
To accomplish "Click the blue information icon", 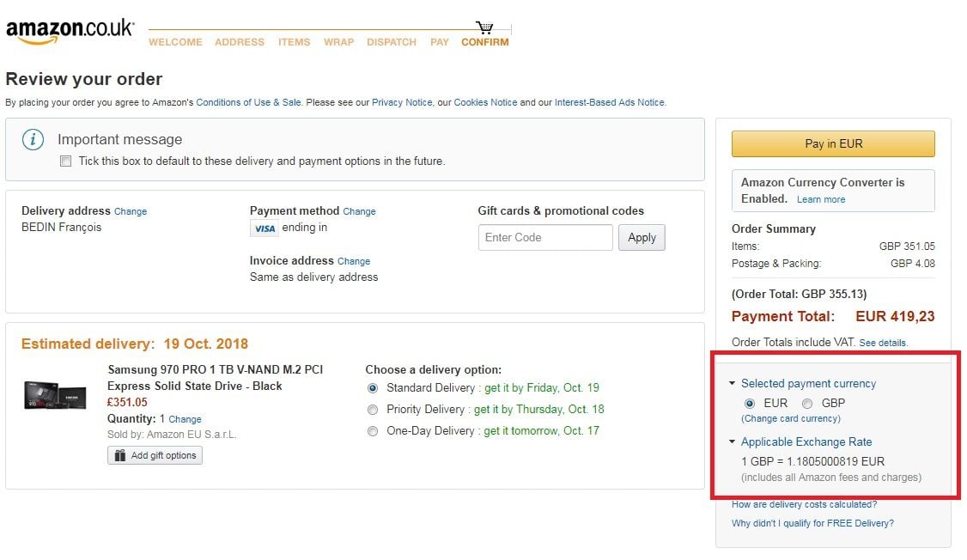I will (33, 139).
